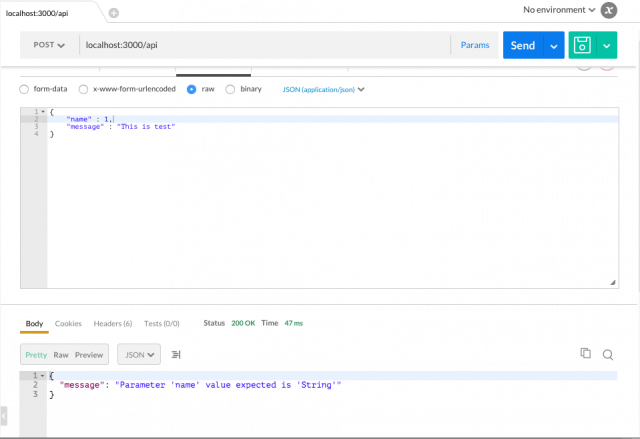The height and width of the screenshot is (439, 640).
Task: Open the POST method dropdown
Action: click(x=49, y=45)
